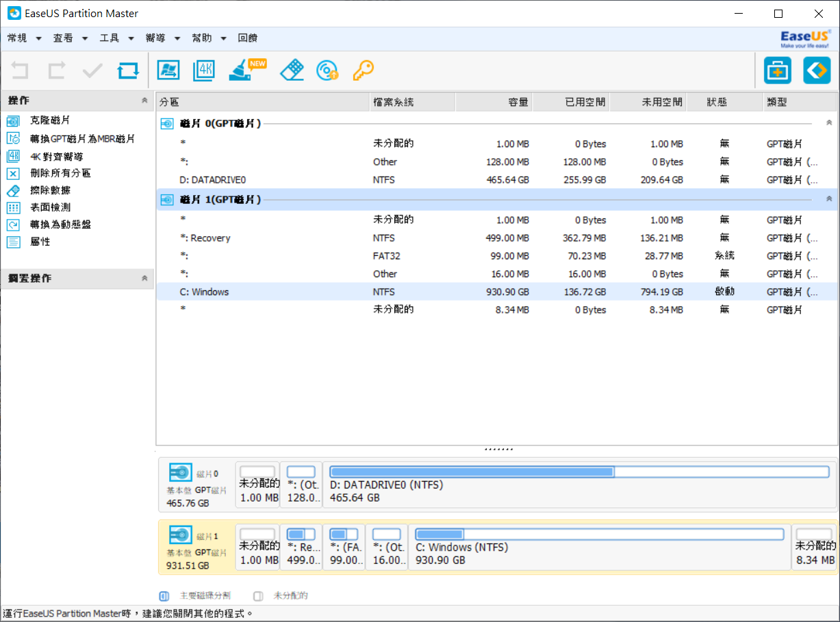
Task: Open the blue arrows icon at the toolbar's right end
Action: point(816,70)
